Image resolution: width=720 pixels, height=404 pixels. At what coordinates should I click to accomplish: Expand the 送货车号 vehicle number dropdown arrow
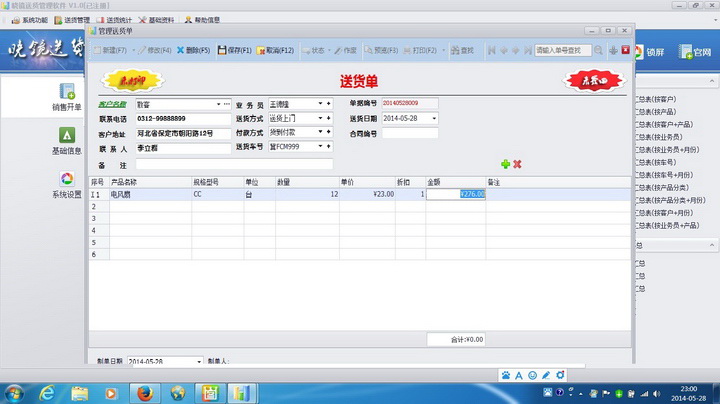321,146
